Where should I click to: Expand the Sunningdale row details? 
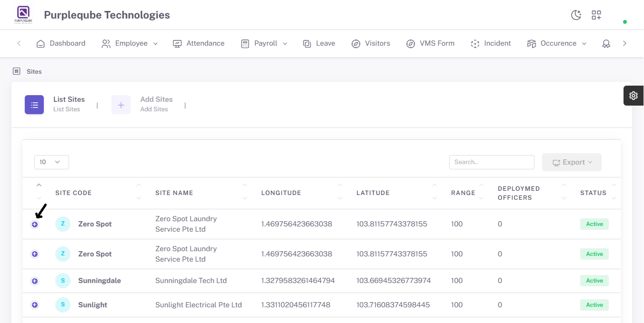tap(35, 281)
